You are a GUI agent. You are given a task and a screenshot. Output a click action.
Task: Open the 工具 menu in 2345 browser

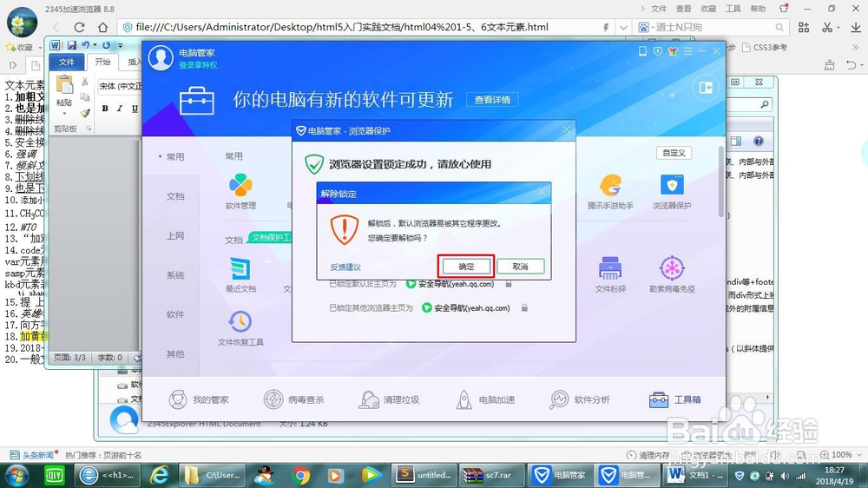(x=733, y=9)
